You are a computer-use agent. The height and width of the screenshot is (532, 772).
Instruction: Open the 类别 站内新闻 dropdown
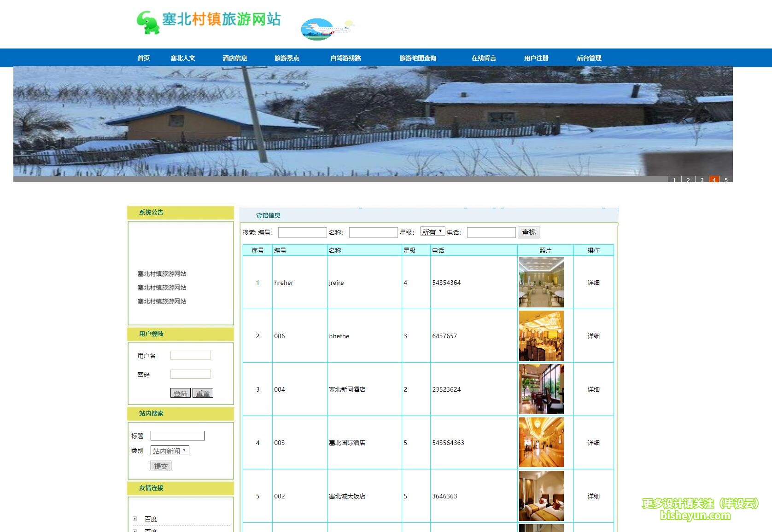click(x=170, y=450)
